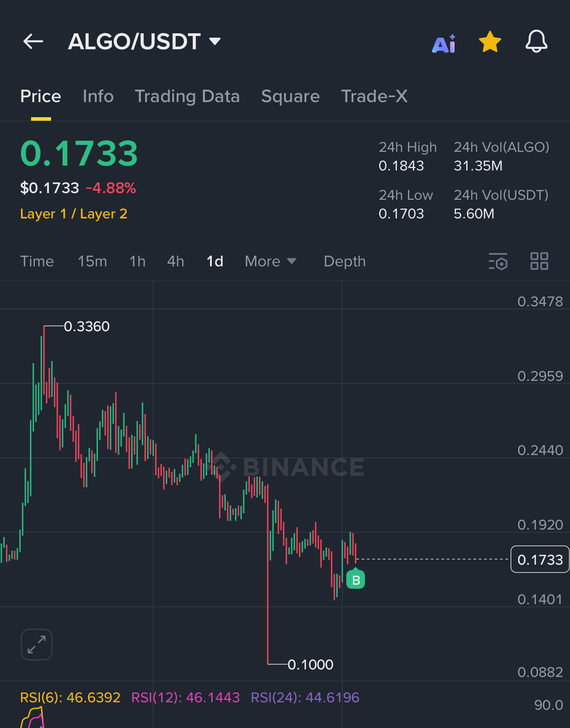Switch to the Info tab
The width and height of the screenshot is (570, 728).
tap(98, 96)
